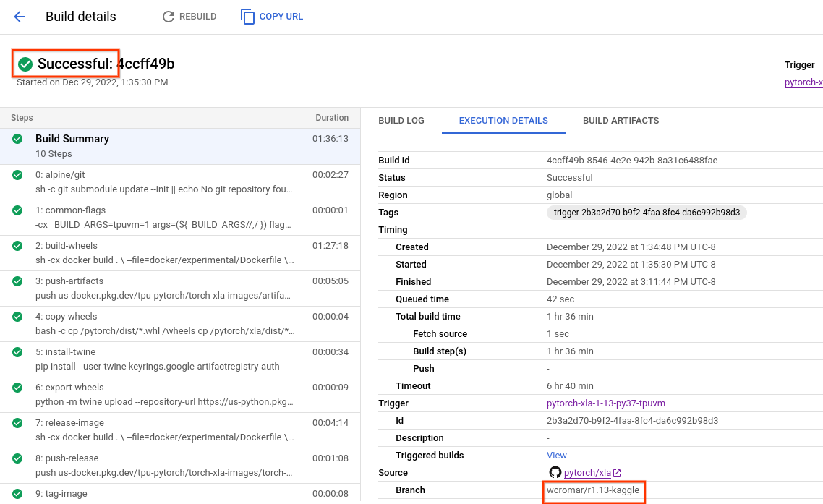
Task: Click the check icon for step push-artifacts
Action: (17, 281)
